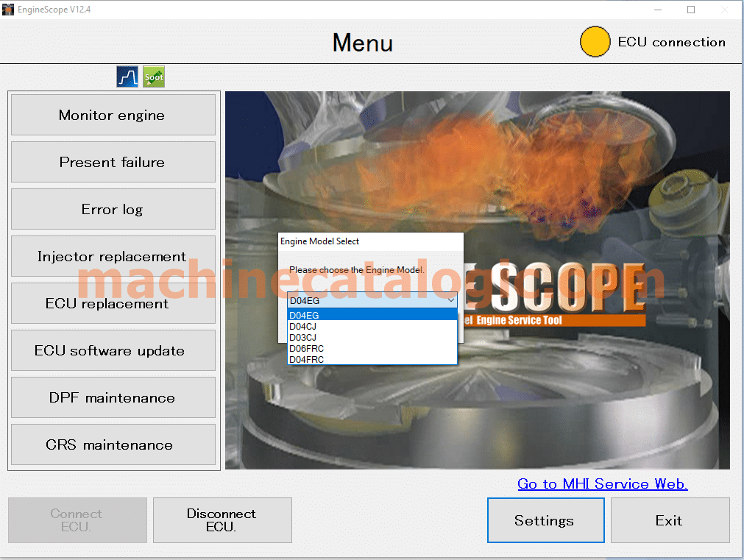Select D06FRC engine model
The image size is (744, 560).
(x=372, y=348)
